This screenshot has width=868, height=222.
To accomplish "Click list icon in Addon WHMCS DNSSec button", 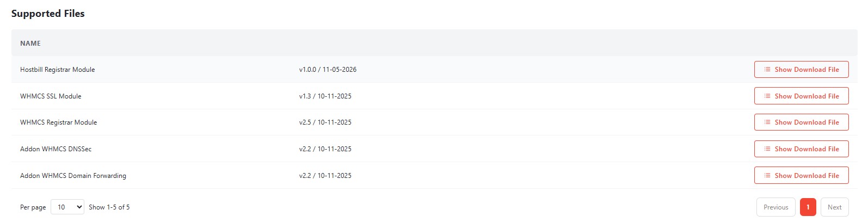I will pyautogui.click(x=767, y=149).
